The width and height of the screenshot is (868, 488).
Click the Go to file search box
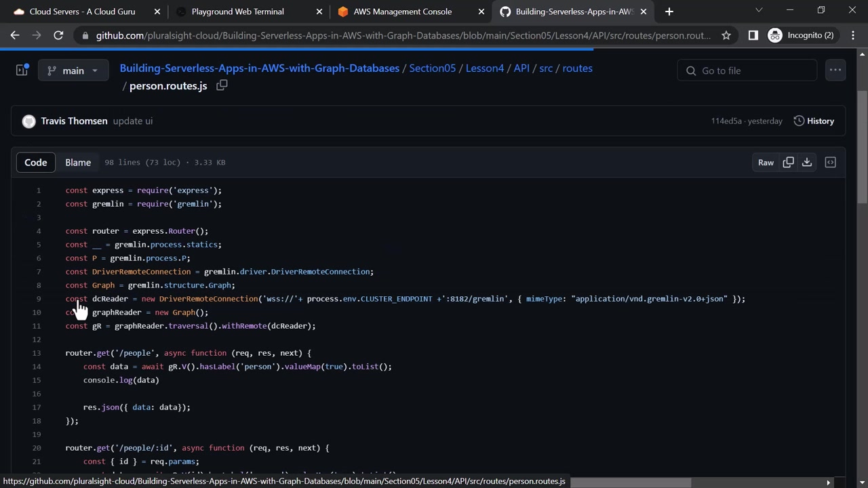pos(747,70)
